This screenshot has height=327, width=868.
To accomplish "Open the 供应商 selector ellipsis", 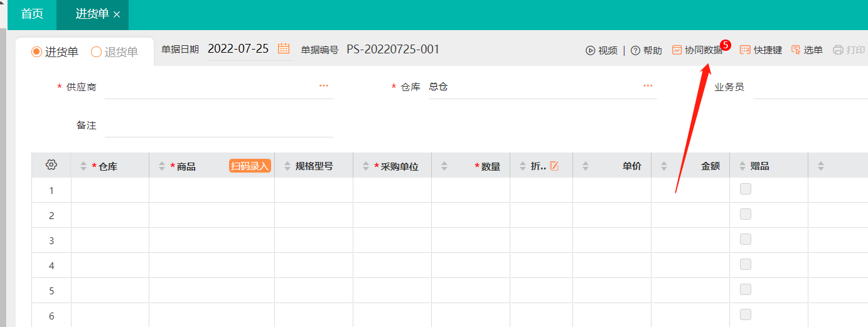I will (x=324, y=86).
